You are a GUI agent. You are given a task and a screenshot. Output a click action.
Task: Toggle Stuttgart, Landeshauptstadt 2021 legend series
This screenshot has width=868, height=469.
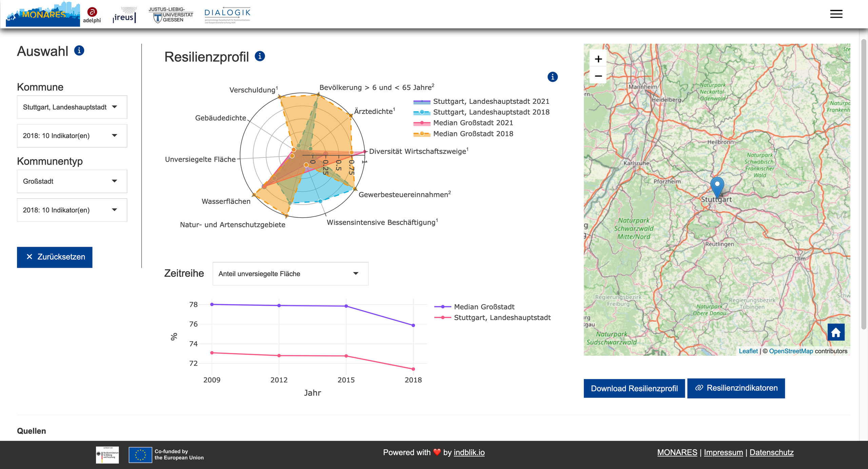(x=491, y=101)
